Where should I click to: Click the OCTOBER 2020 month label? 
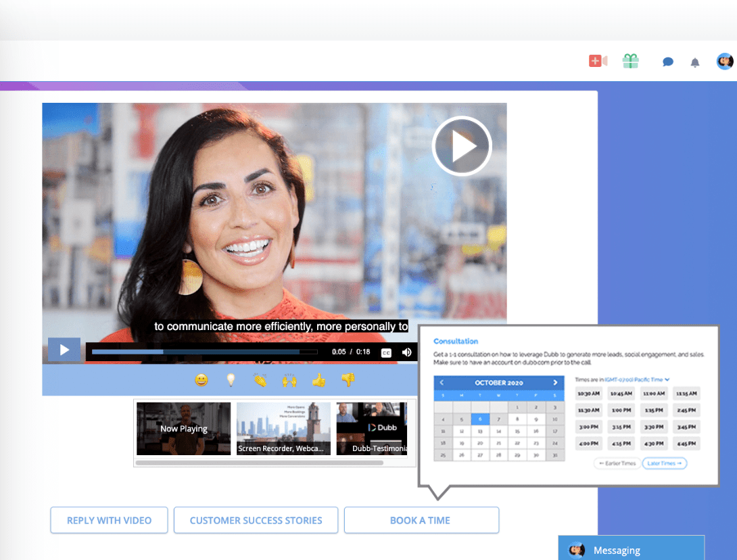499,383
